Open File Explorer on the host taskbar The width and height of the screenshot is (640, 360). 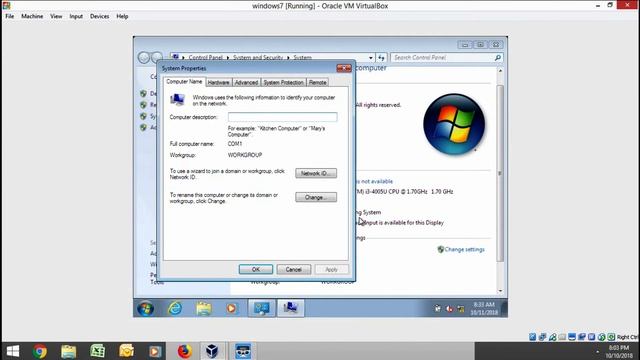pos(69,351)
